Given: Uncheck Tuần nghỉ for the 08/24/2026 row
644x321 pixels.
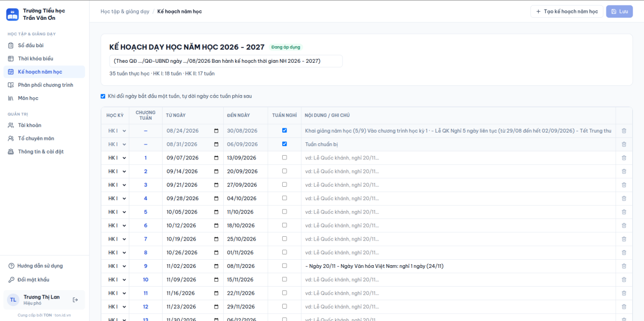Looking at the screenshot, I should click(284, 130).
